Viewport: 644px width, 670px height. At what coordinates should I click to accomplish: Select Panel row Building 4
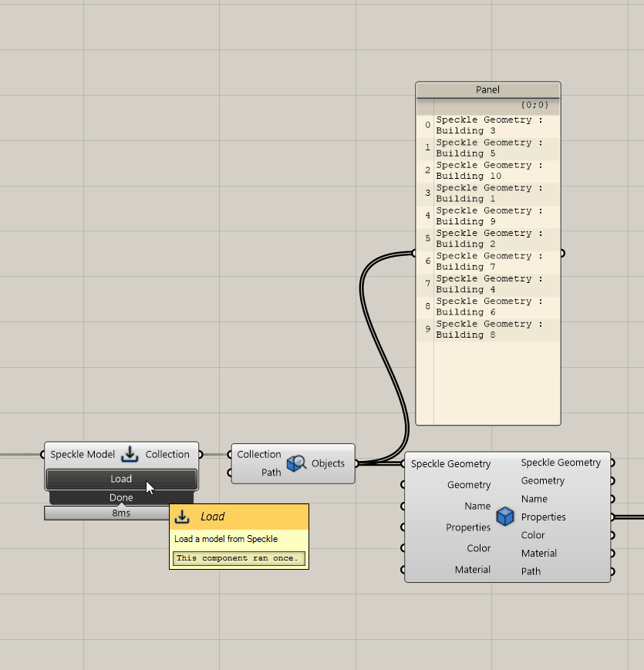[x=488, y=284]
